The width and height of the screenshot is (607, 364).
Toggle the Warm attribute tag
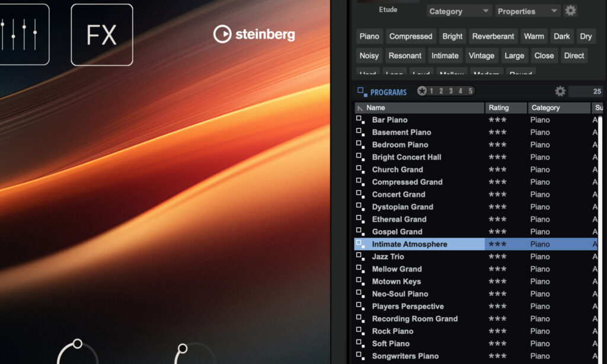coord(534,36)
